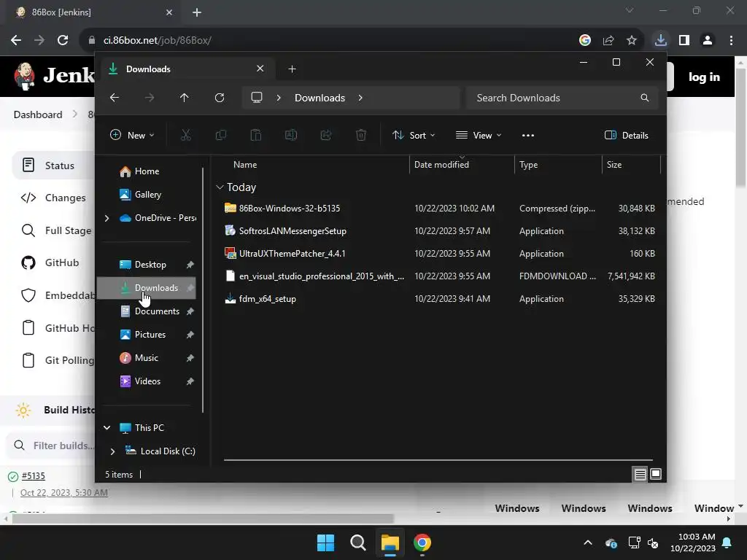Click chevron before Downloads in address bar
Image resolution: width=747 pixels, height=560 pixels.
[279, 98]
